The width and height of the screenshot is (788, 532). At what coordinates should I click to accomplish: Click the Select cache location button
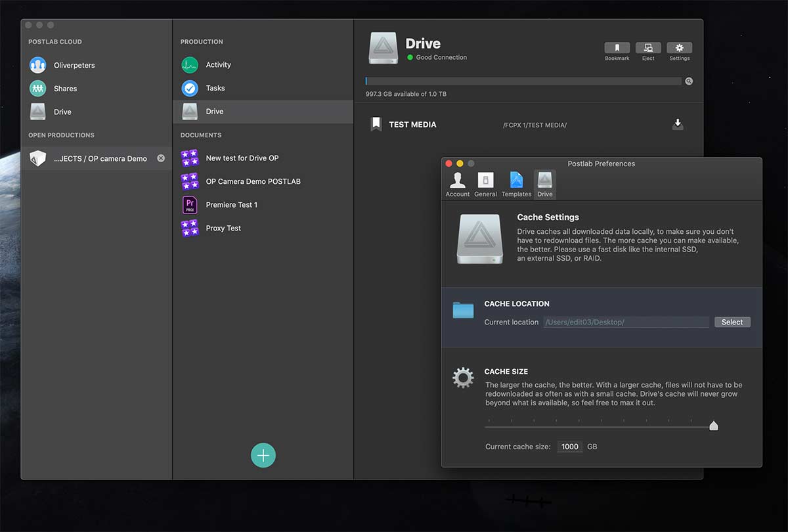tap(732, 322)
